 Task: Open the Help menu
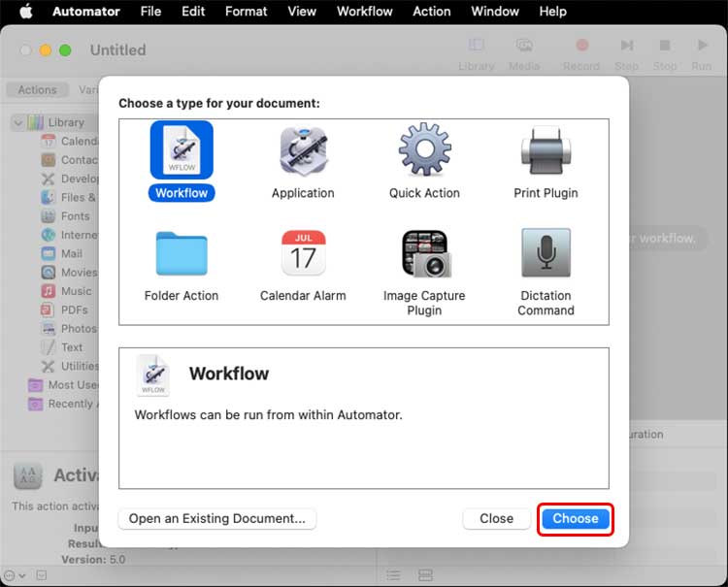552,11
